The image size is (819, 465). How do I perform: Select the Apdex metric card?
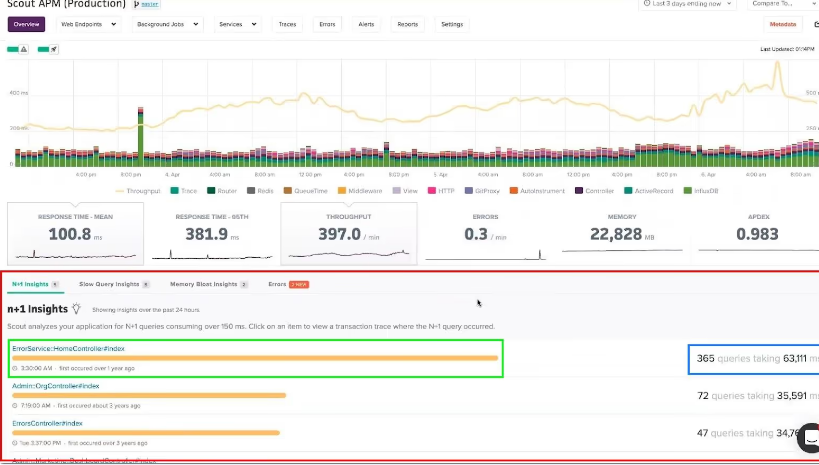757,234
